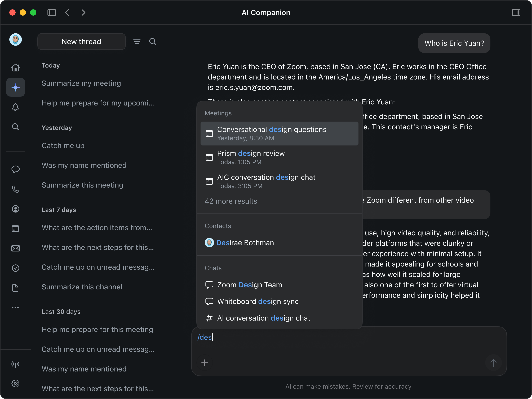532x399 pixels.
Task: Open the Mail envelope icon
Action: coord(15,249)
